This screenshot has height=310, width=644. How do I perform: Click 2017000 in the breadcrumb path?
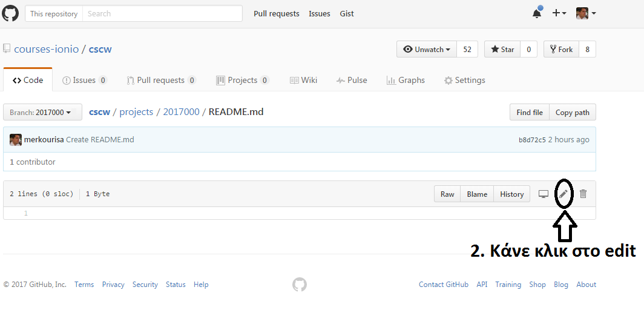click(181, 111)
